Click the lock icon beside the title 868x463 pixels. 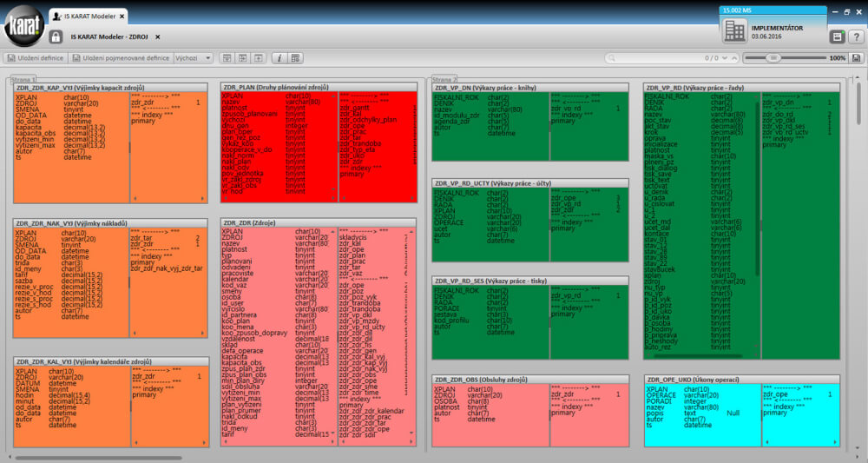[56, 37]
